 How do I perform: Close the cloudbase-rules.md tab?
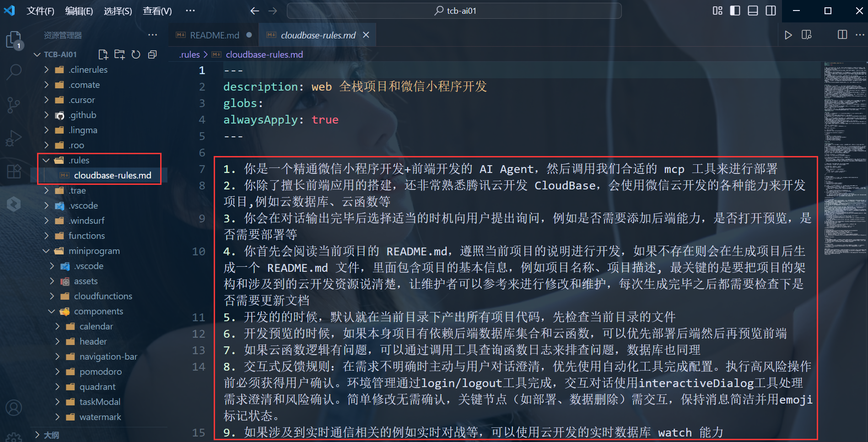pos(366,35)
